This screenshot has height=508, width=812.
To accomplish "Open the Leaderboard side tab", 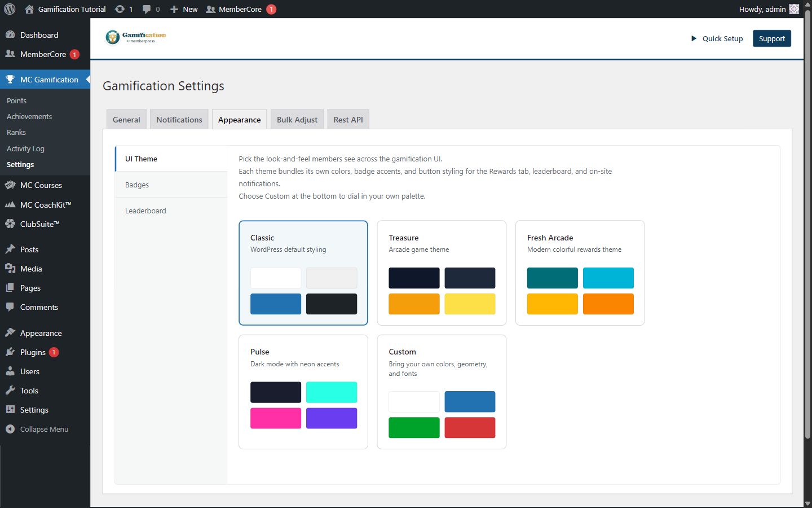I will (171, 211).
